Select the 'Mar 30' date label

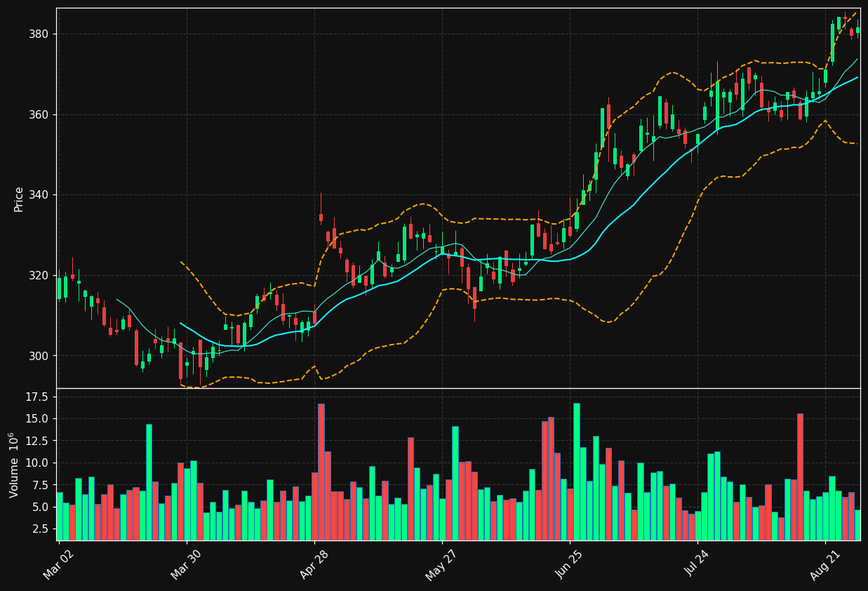pyautogui.click(x=187, y=565)
